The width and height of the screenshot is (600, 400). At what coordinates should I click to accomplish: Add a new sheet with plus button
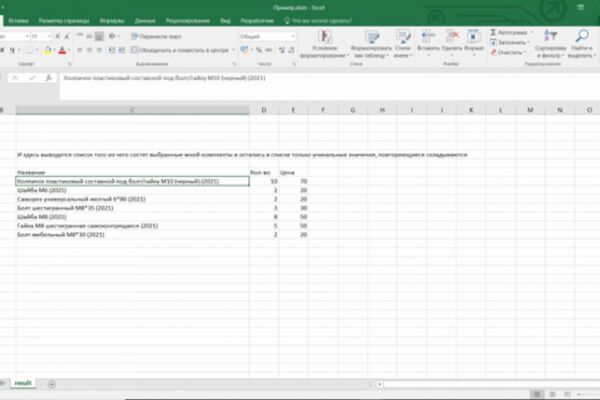(52, 384)
